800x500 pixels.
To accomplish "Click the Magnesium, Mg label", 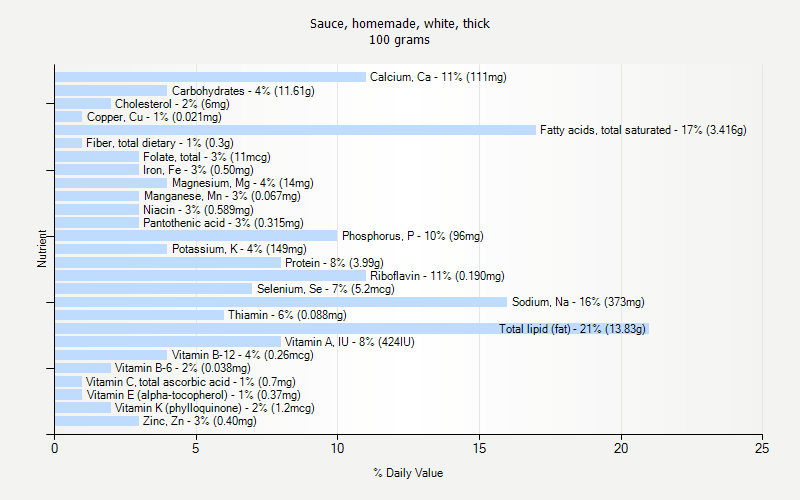I will (242, 183).
